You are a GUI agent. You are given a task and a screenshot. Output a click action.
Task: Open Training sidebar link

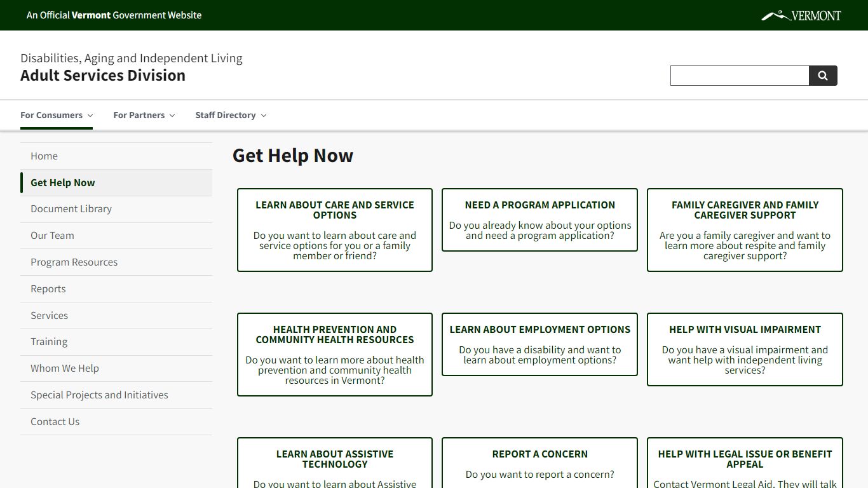click(x=116, y=342)
